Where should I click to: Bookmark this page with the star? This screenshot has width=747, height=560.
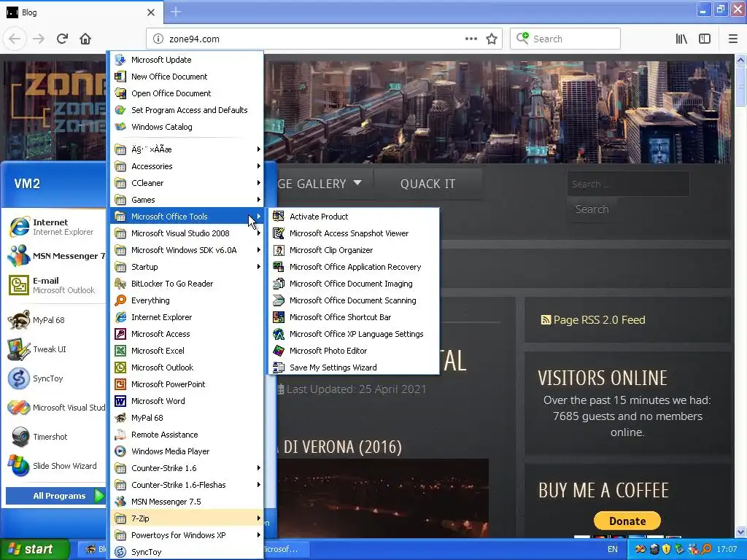click(492, 39)
